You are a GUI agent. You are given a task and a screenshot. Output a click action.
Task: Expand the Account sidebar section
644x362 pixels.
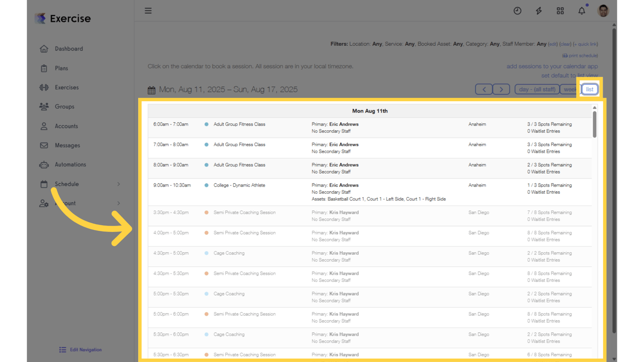point(66,203)
